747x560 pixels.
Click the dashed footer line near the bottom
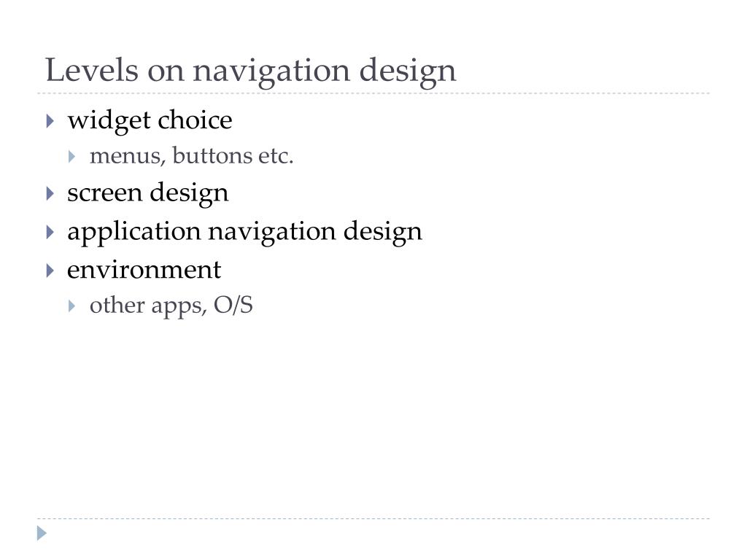pyautogui.click(x=373, y=518)
